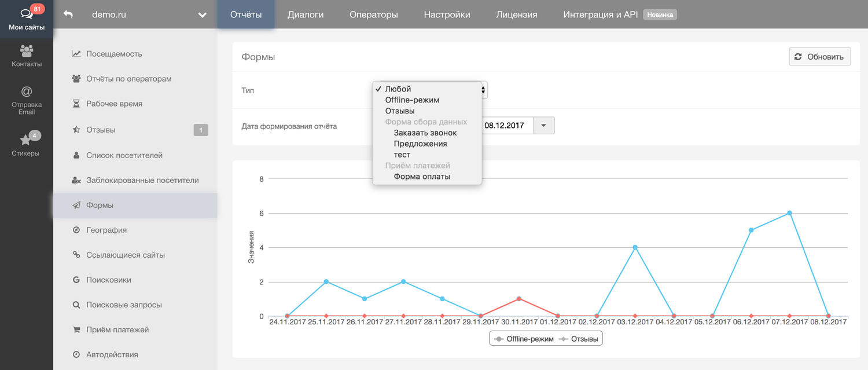The image size is (868, 370).
Task: Click the Приём платежей cart icon
Action: tap(76, 329)
